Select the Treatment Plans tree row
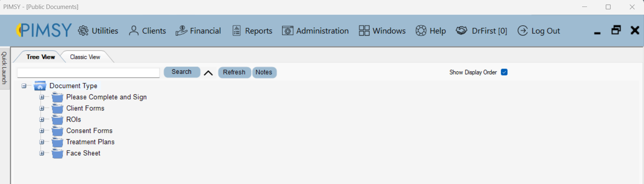Image resolution: width=644 pixels, height=184 pixels. click(90, 142)
